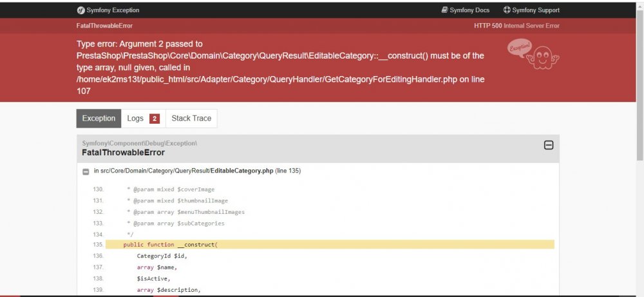The height and width of the screenshot is (297, 644).
Task: Click code line 132 '@param array $menuThumbnailImages'
Action: coord(185,212)
